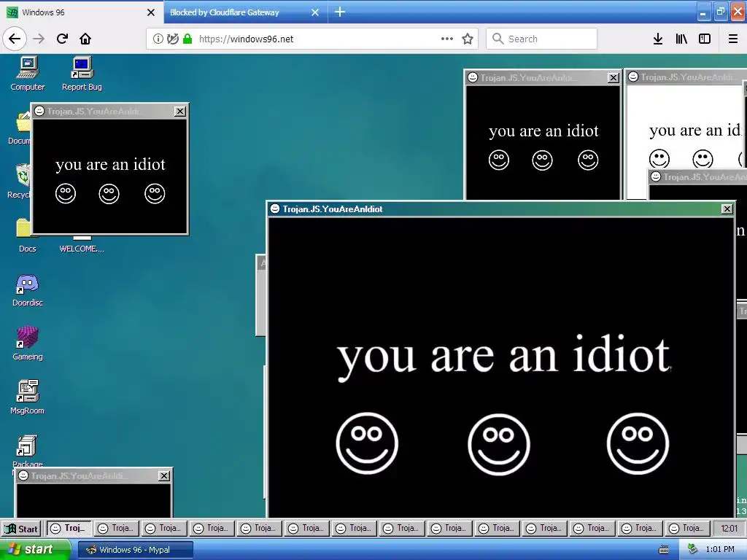Open the browser downloads panel
The image size is (747, 560).
[657, 39]
